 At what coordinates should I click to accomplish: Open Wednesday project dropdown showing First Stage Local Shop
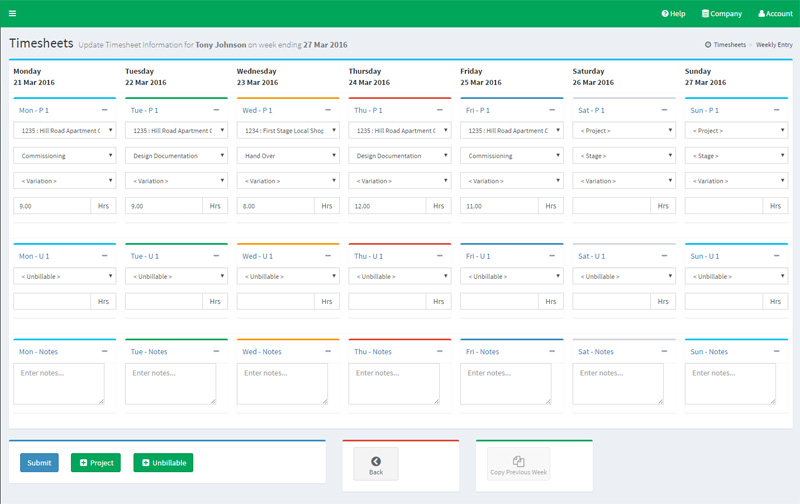click(288, 131)
